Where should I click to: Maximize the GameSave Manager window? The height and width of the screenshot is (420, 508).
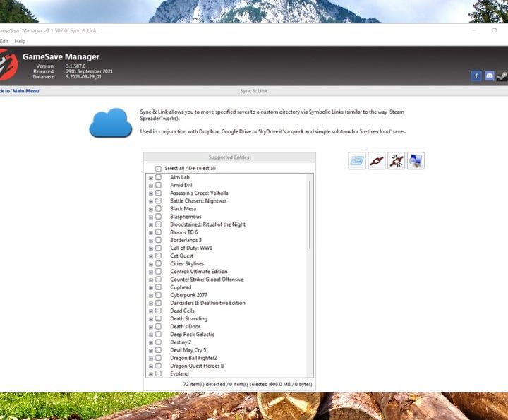point(494,30)
